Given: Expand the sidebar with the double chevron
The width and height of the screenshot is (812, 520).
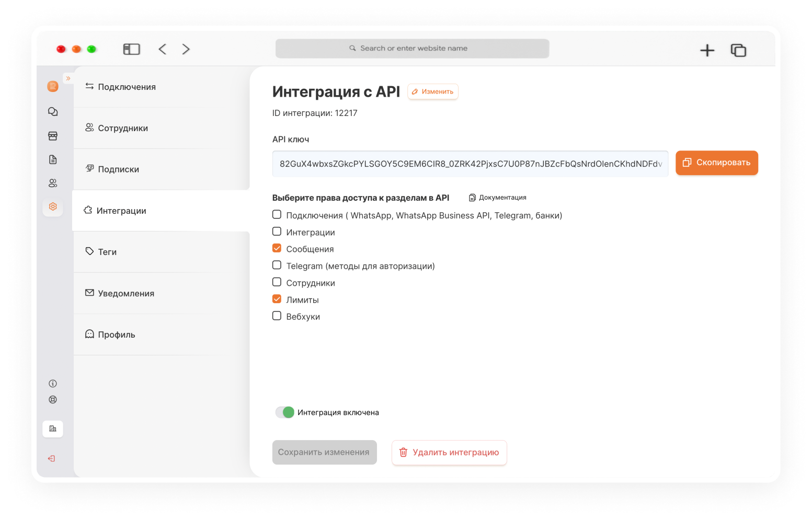Looking at the screenshot, I should pyautogui.click(x=68, y=78).
